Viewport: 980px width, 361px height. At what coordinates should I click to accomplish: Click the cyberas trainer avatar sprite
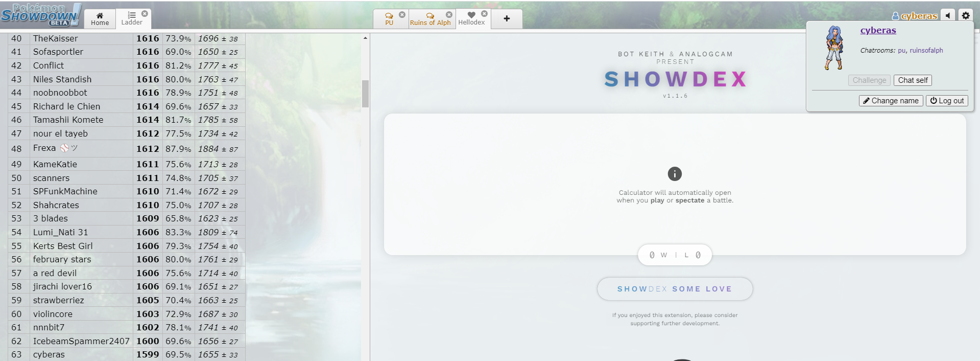[x=833, y=48]
